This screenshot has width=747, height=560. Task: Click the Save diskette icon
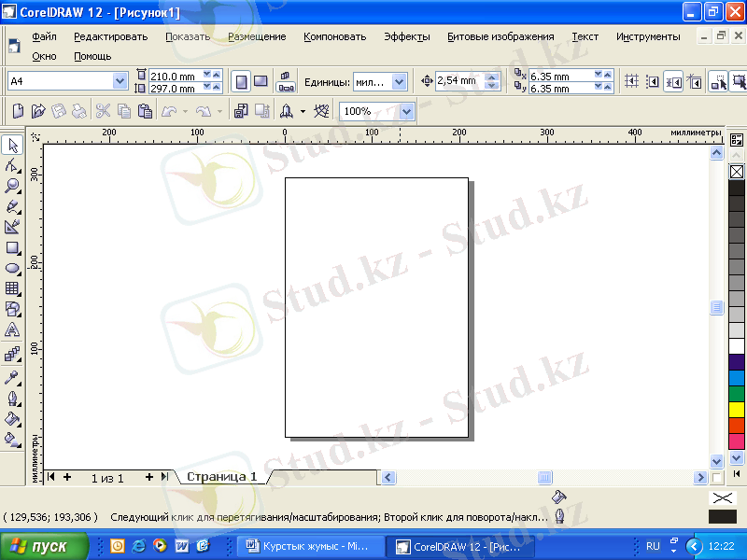pos(59,111)
